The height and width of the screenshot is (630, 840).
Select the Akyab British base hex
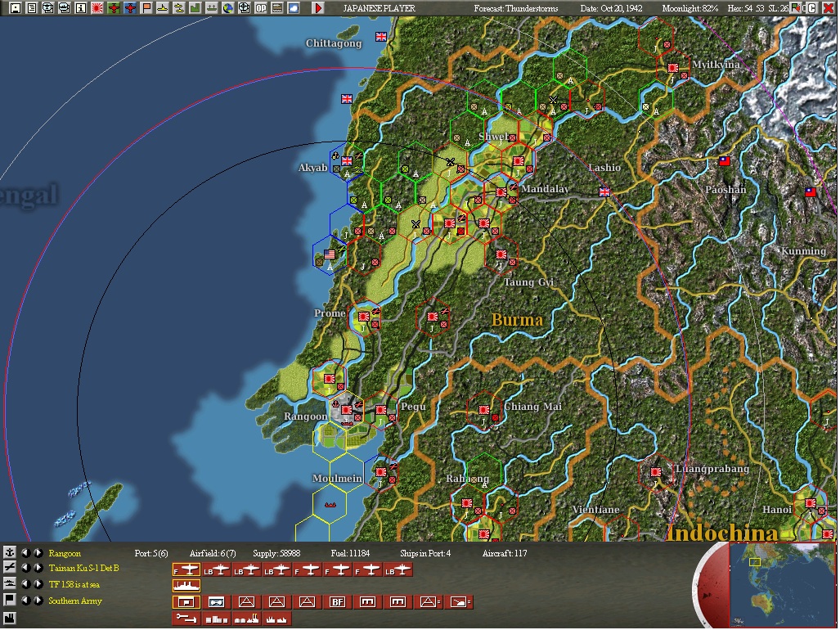(x=347, y=160)
